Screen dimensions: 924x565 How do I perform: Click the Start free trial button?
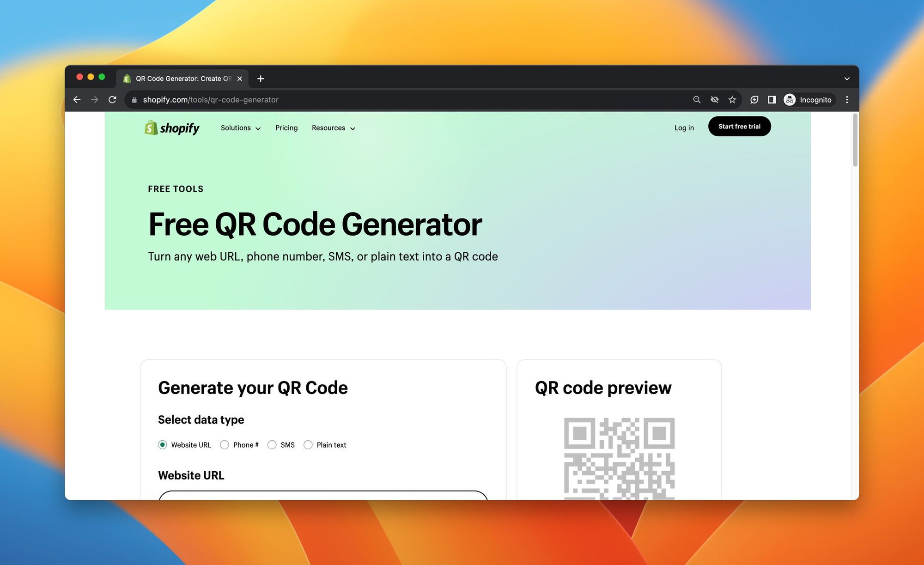740,126
